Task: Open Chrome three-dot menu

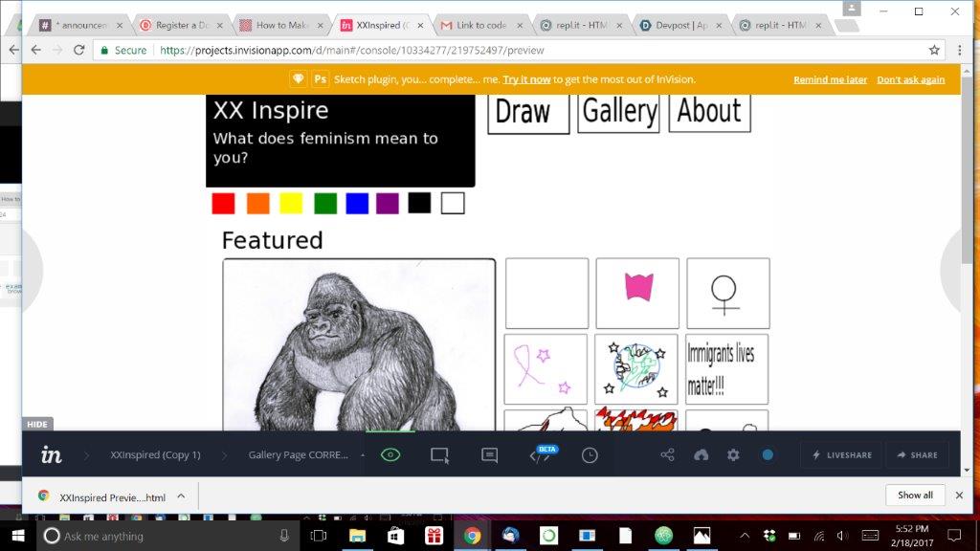Action: (x=959, y=50)
